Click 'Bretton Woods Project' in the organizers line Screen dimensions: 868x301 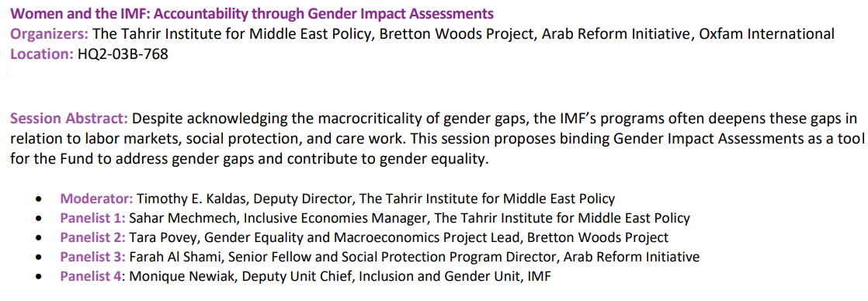pos(455,34)
